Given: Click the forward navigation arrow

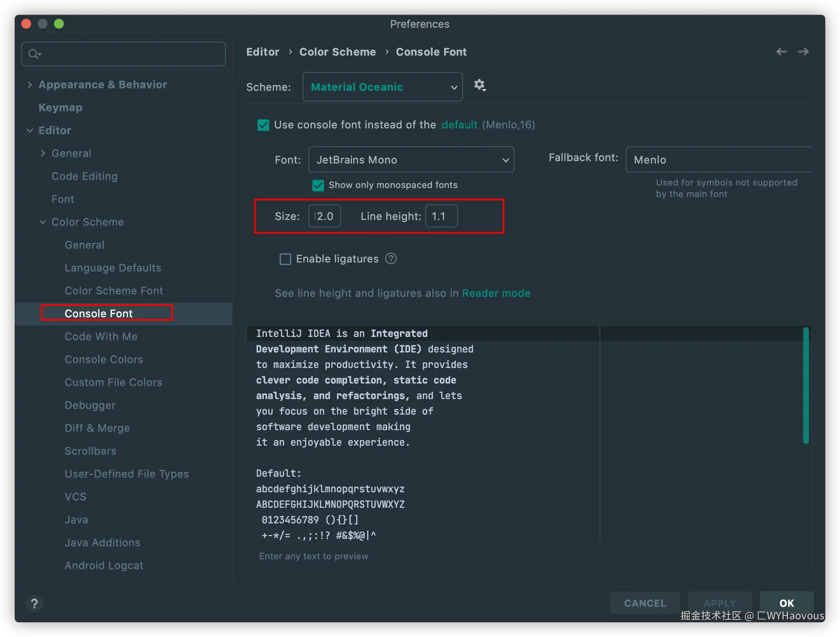Looking at the screenshot, I should tap(803, 52).
